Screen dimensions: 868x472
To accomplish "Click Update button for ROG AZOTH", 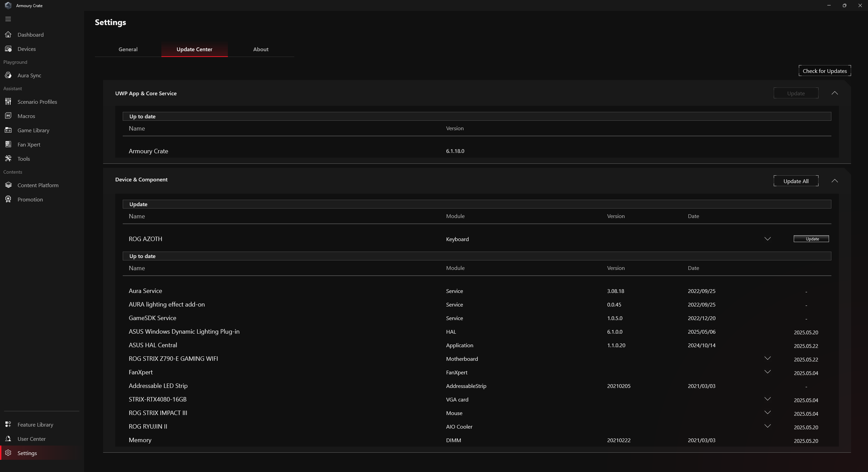I will 811,239.
